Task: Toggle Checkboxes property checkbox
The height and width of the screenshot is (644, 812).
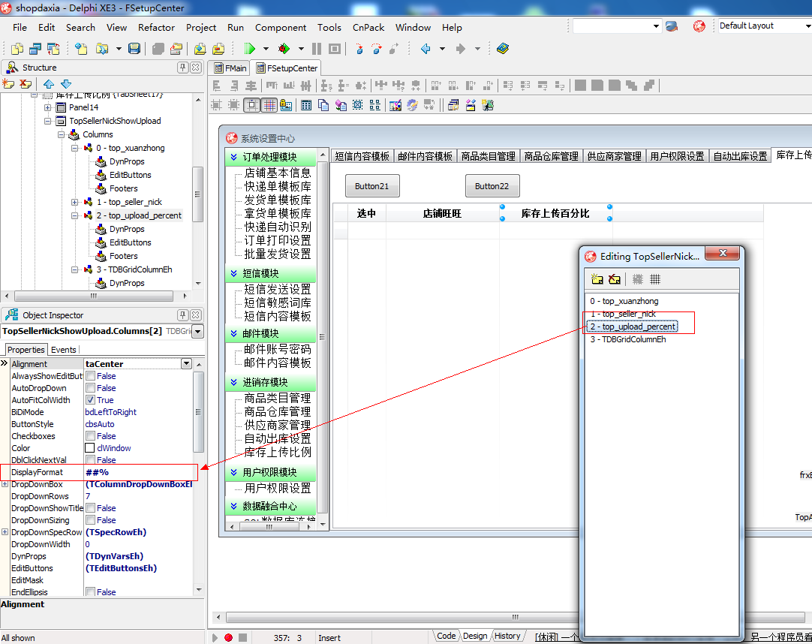Action: 90,436
